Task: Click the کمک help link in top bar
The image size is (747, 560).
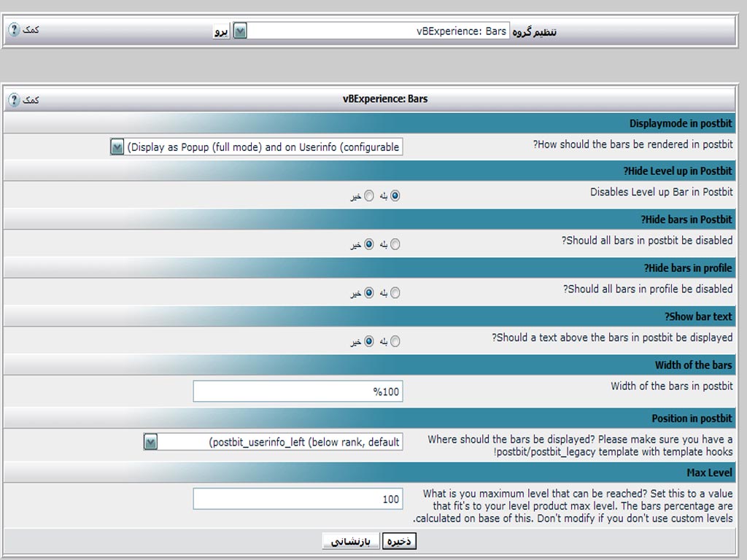Action: [31, 30]
